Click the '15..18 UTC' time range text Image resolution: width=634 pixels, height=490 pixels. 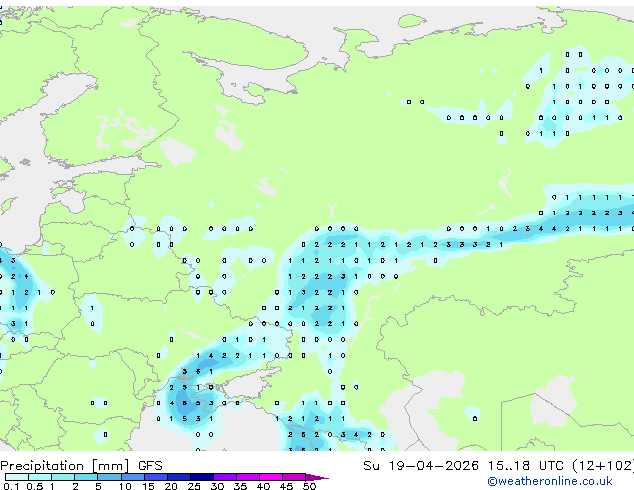click(526, 466)
